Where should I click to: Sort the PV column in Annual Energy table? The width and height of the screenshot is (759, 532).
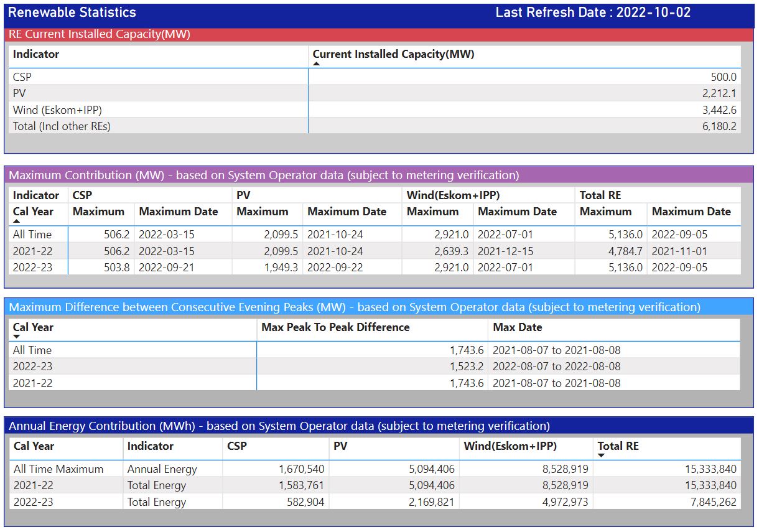tap(339, 447)
